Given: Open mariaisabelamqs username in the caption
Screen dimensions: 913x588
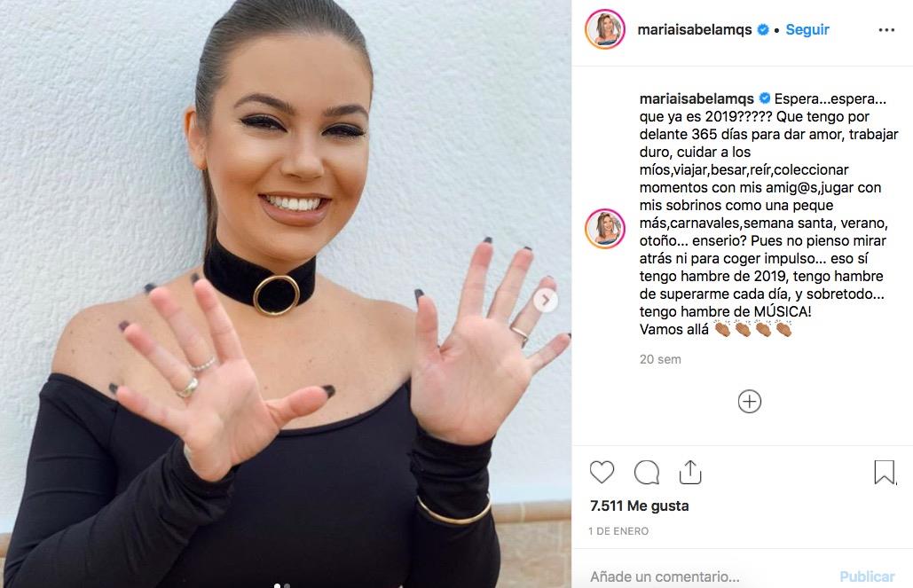Looking at the screenshot, I should (x=697, y=99).
